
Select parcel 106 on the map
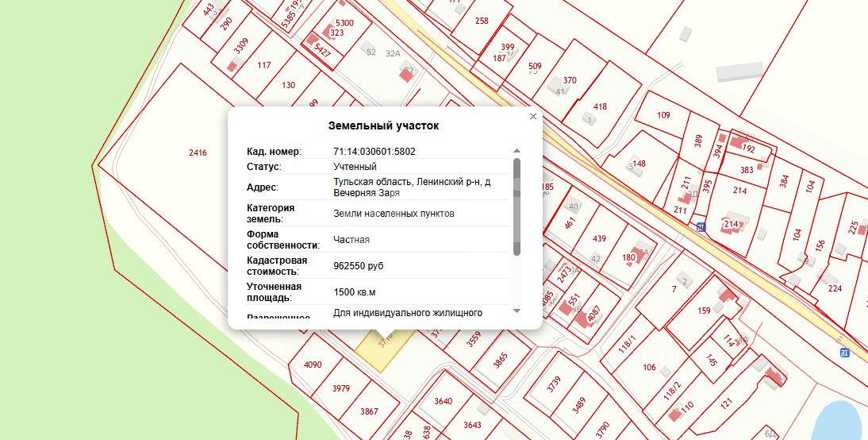(649, 367)
